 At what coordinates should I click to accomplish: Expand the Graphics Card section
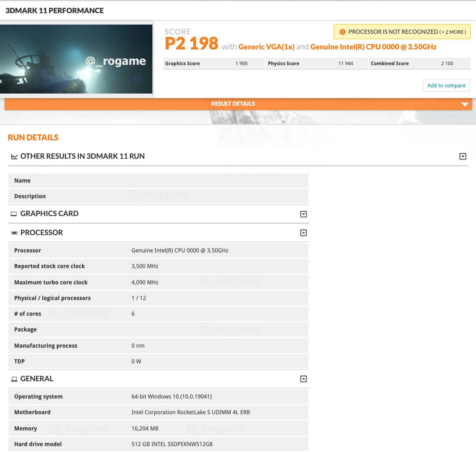tap(303, 214)
